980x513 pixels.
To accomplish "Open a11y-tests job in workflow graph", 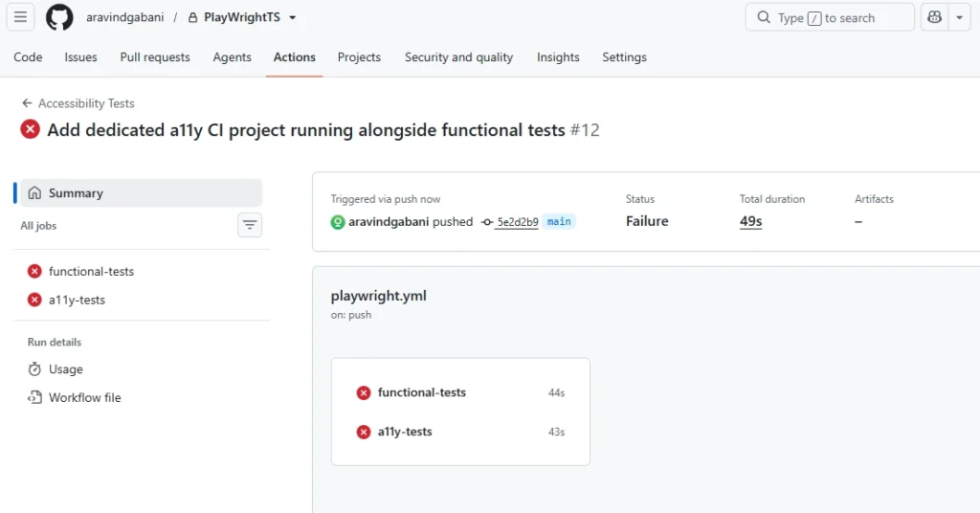I will pyautogui.click(x=405, y=432).
